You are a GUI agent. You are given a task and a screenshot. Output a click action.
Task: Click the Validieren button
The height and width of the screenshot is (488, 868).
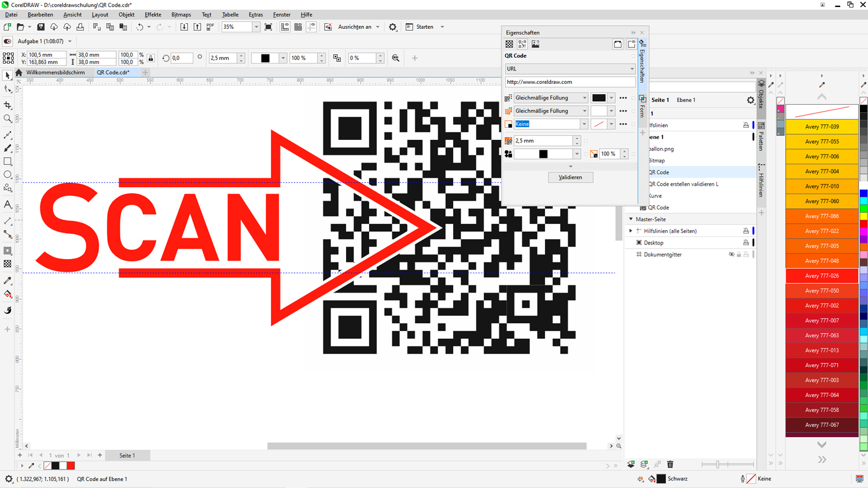click(571, 177)
